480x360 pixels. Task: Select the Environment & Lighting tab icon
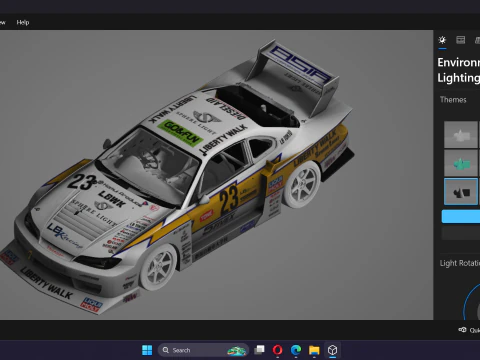click(442, 40)
